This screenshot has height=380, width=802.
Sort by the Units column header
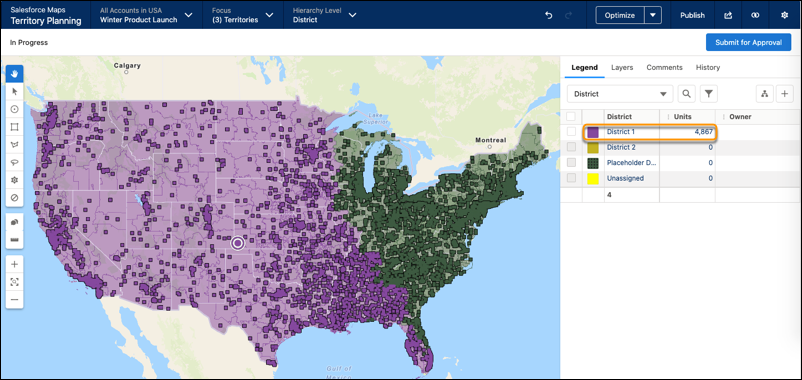(682, 117)
